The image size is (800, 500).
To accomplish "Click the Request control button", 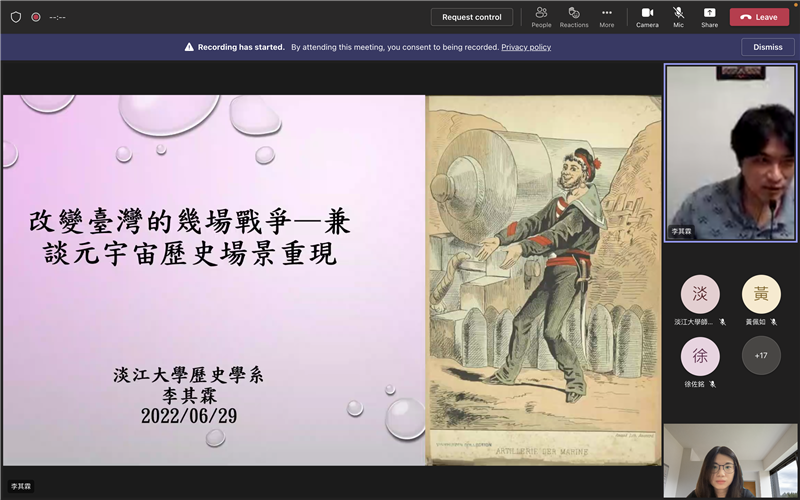I will 472,17.
